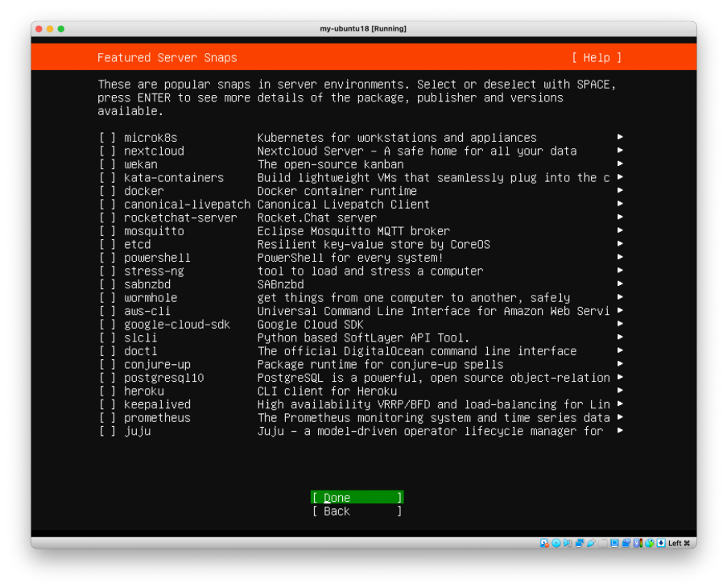
Task: Click the display monitor status icon
Action: coord(614,543)
